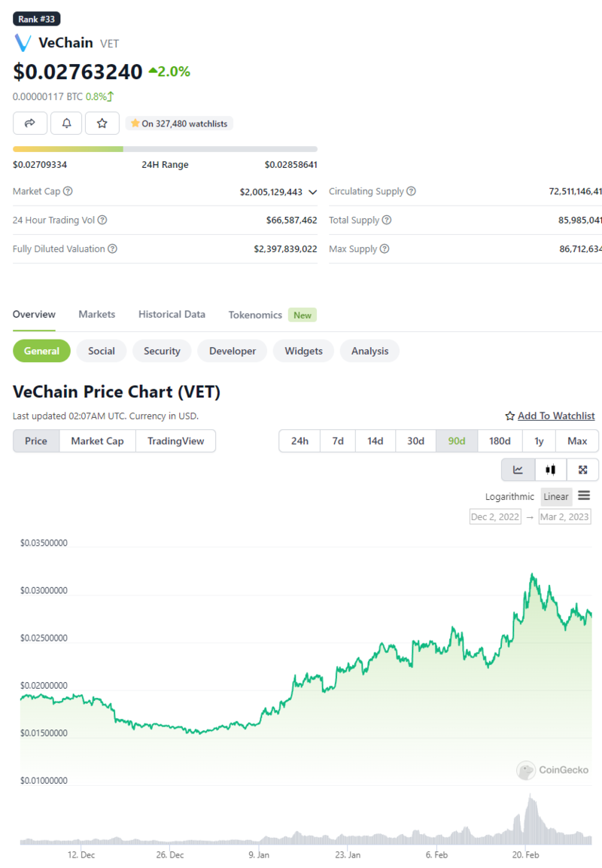Click the 24H Range price bar
Viewport: 602px width, 868px height.
coord(165,149)
